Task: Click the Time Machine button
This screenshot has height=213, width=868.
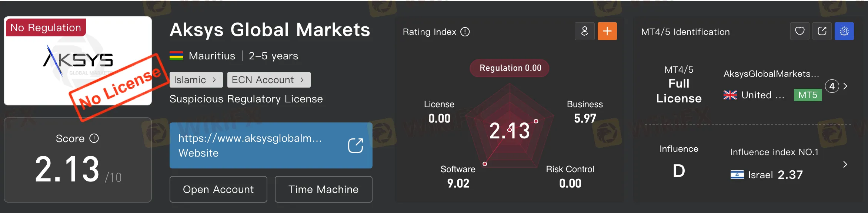Action: point(324,189)
